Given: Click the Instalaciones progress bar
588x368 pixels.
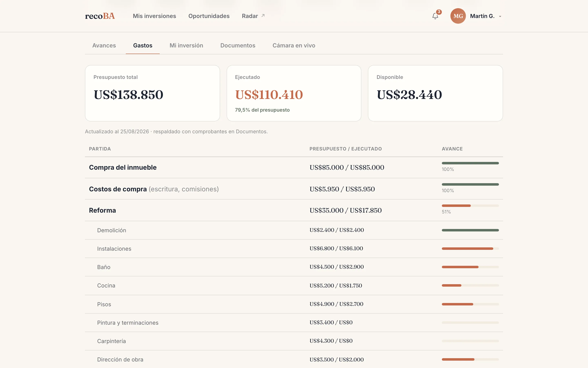Looking at the screenshot, I should 470,248.
